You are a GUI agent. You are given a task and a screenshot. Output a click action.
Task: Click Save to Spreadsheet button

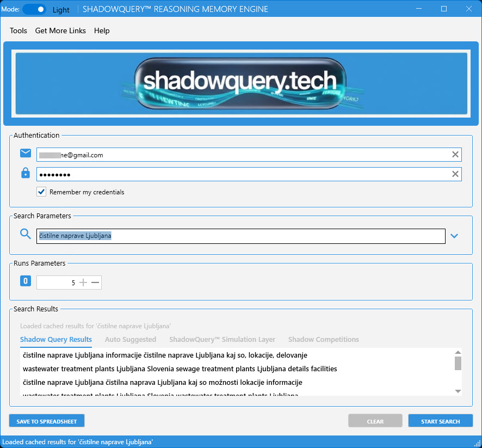point(47,421)
